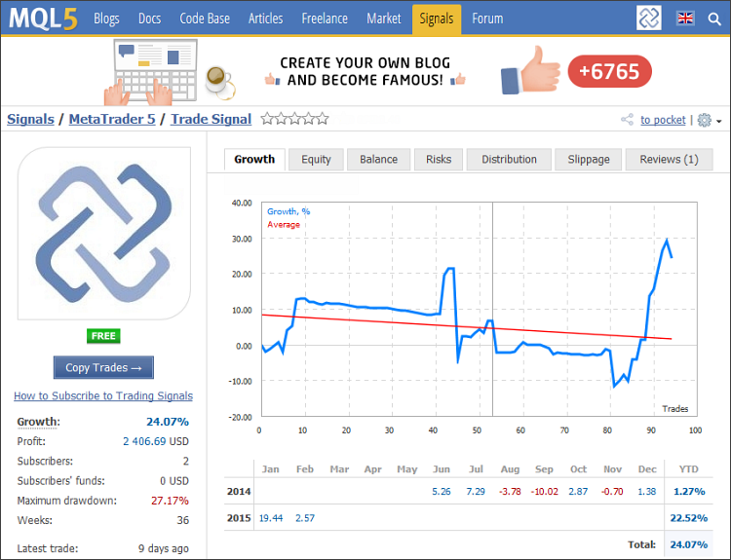Click the Total value 24.07% in the table
The image size is (731, 560).
[688, 544]
